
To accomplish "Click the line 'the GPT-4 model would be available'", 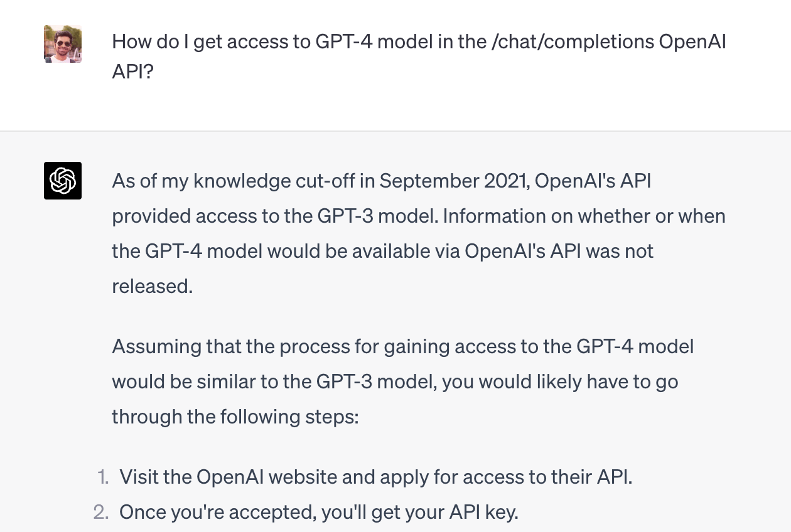I will click(382, 252).
